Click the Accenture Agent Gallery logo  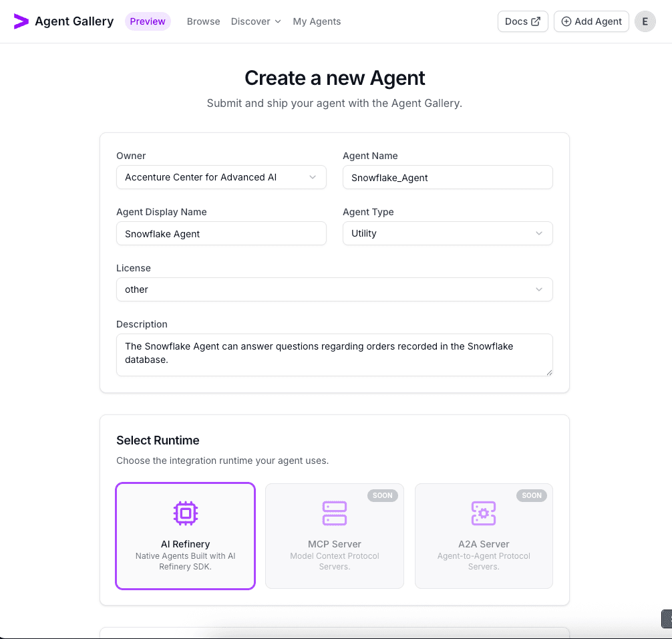(x=63, y=21)
